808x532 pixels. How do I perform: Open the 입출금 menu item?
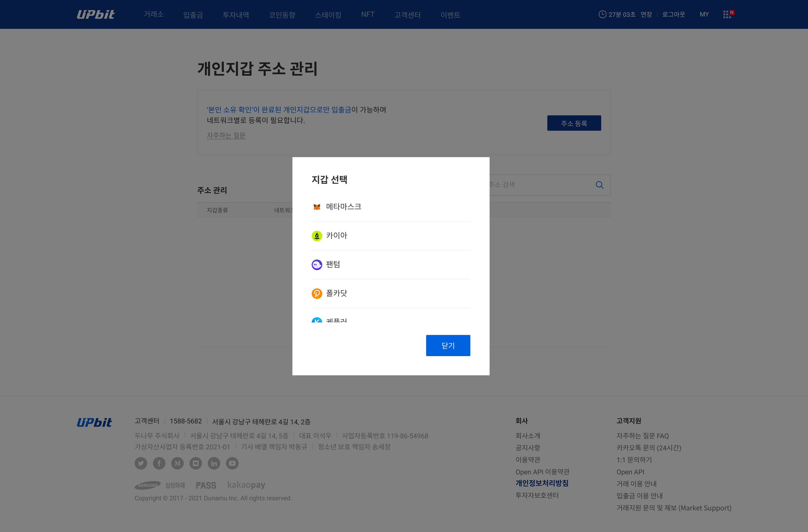click(193, 15)
